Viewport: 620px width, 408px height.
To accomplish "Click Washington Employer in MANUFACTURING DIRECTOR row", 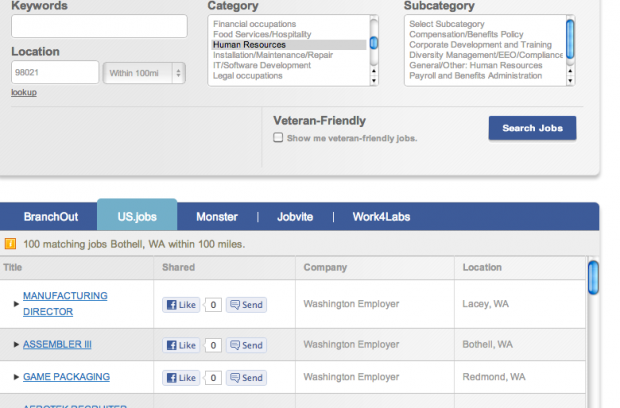I will [x=351, y=304].
